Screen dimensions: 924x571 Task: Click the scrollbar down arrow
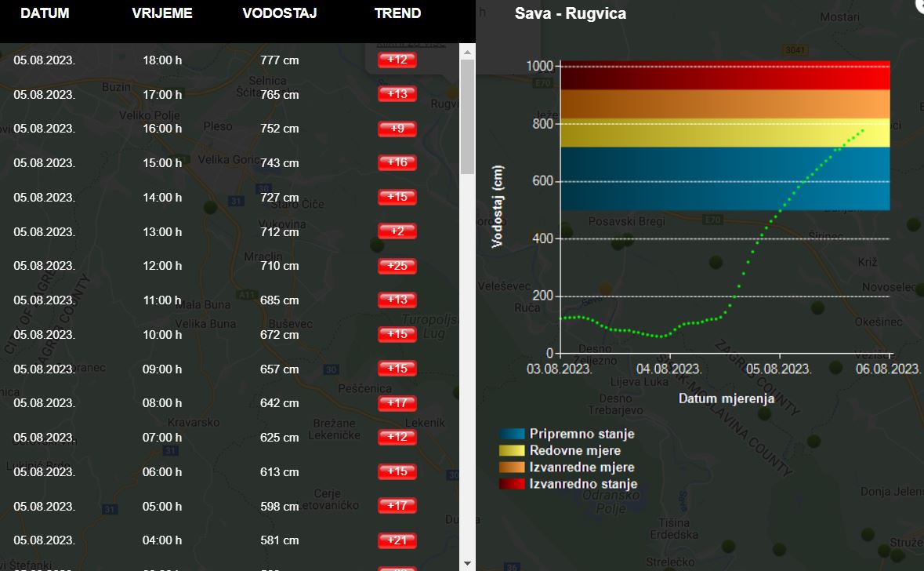(467, 563)
